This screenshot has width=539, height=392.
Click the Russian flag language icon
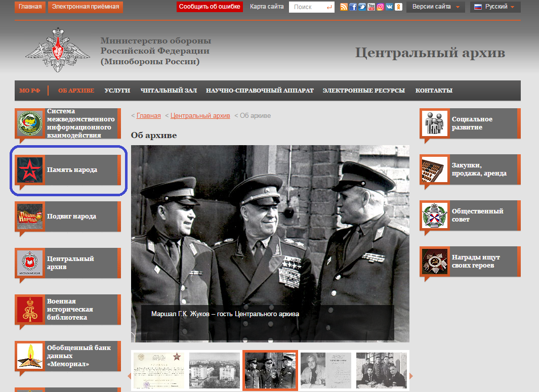pos(478,7)
